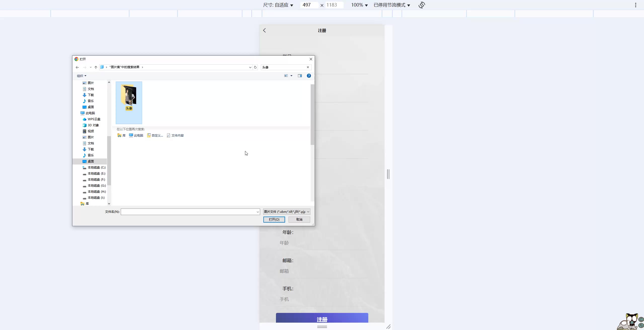
Task: Click the up one level arrow
Action: point(96,67)
